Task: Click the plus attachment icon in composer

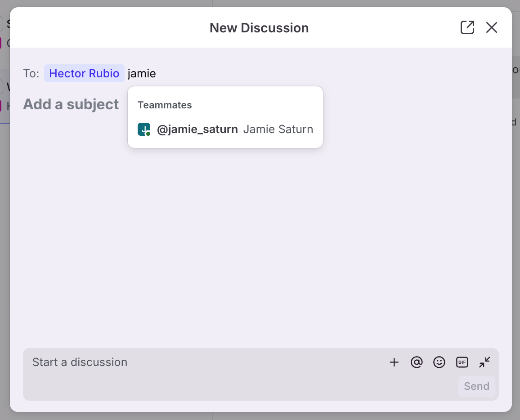Action: click(394, 362)
